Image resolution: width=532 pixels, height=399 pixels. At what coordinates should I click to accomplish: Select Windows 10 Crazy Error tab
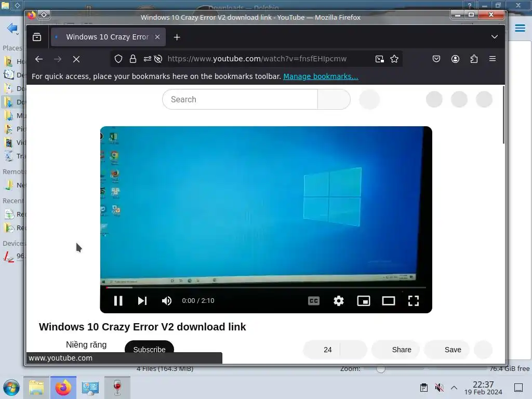(108, 37)
